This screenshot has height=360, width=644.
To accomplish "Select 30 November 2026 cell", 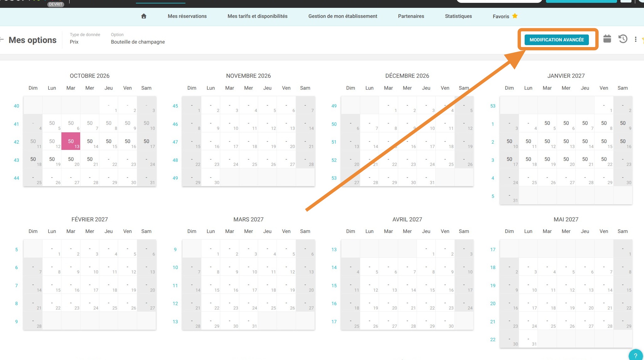I will click(211, 177).
